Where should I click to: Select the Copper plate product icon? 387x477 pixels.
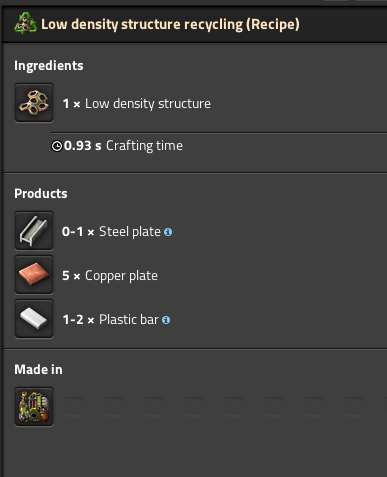click(x=34, y=275)
